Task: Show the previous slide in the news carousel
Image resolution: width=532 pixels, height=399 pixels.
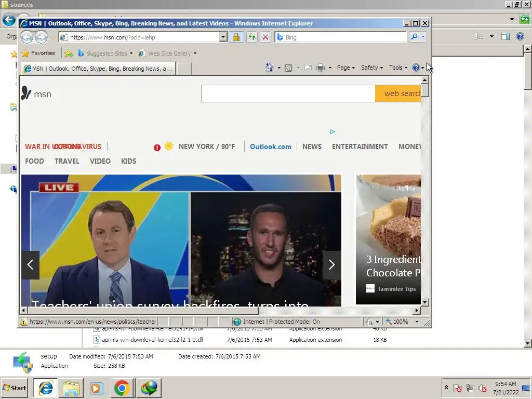Action: [x=31, y=264]
